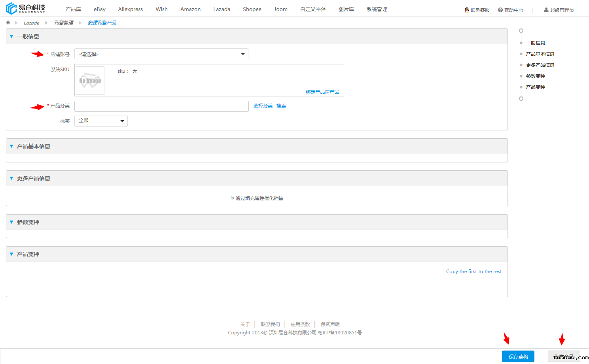Collapse the 一般信息 section
Viewport: 589px width, 364px height.
(x=11, y=36)
